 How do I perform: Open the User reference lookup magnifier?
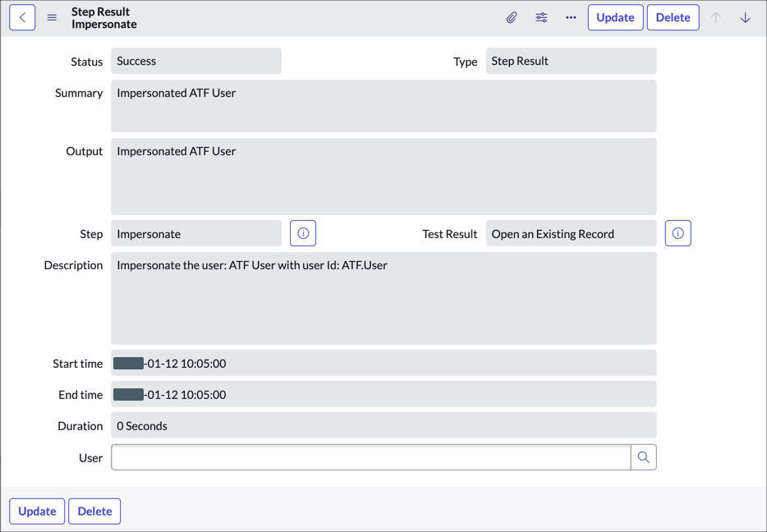[644, 457]
